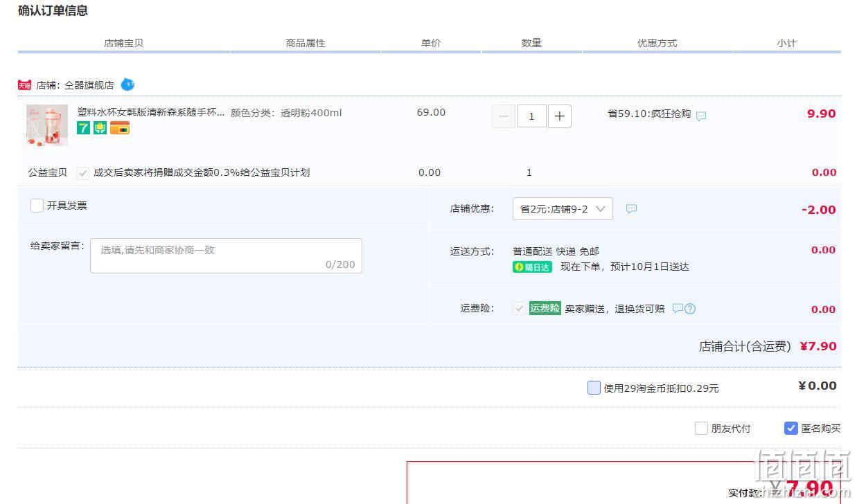Click the 颜色分类：透明粉400ml attribute text

coord(286,113)
